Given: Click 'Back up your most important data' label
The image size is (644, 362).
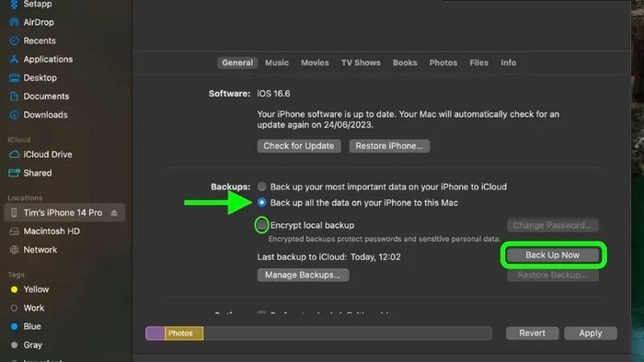Looking at the screenshot, I should pyautogui.click(x=388, y=187).
